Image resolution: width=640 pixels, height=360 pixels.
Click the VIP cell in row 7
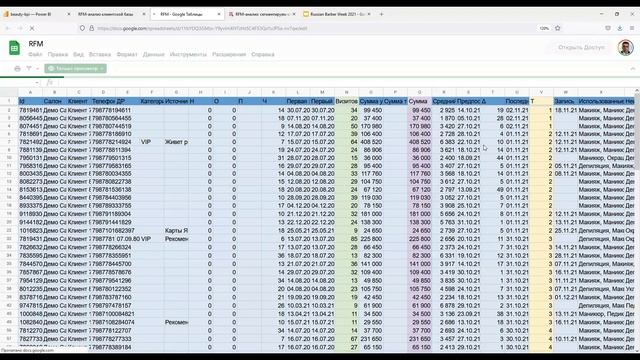pyautogui.click(x=151, y=142)
